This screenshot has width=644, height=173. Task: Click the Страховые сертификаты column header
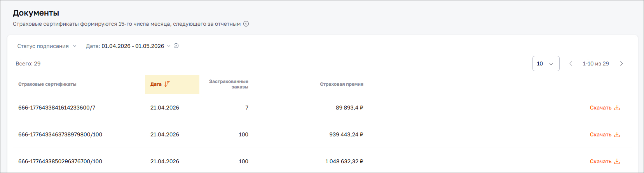coord(47,84)
